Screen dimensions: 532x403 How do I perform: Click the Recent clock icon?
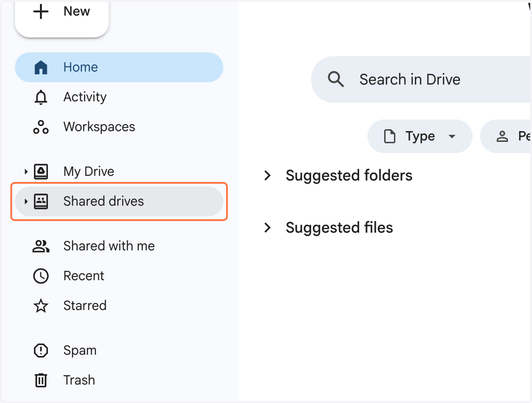(x=41, y=276)
